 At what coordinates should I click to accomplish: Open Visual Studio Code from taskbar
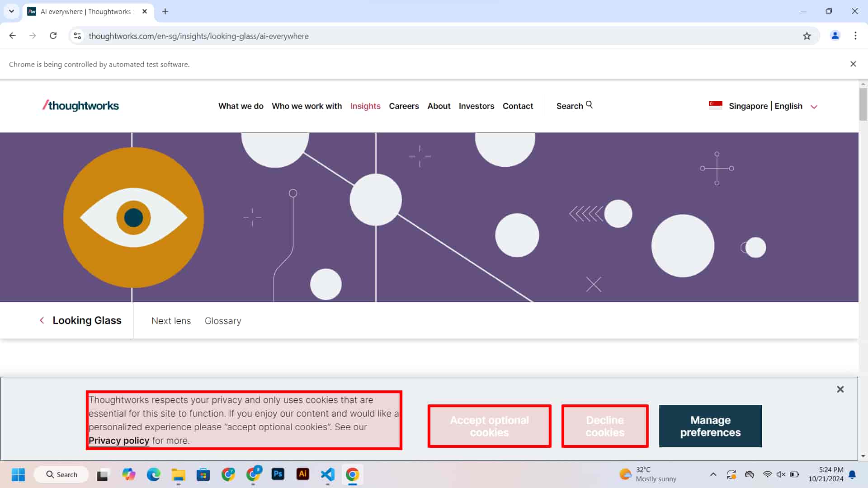[x=327, y=474]
